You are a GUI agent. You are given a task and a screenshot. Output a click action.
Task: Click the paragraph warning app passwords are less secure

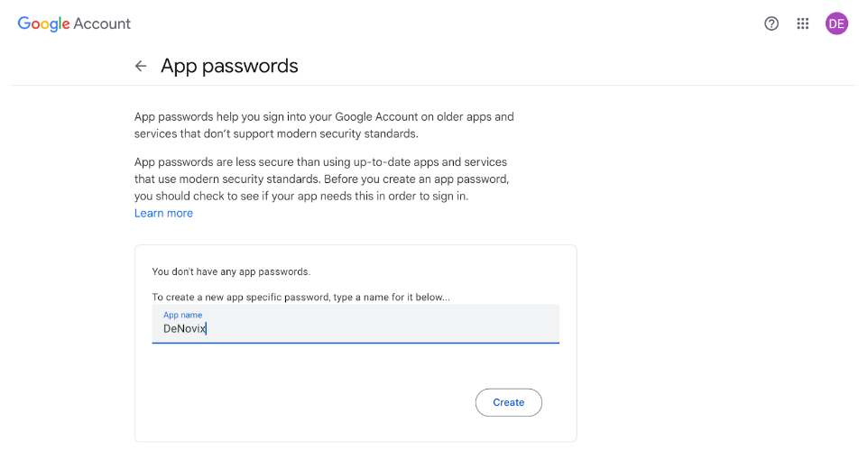pos(321,179)
